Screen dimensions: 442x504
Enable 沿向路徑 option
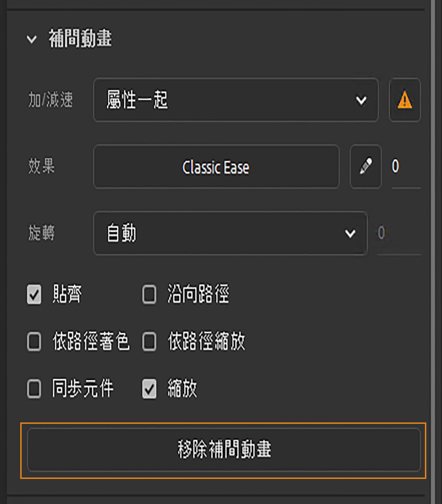click(x=149, y=295)
